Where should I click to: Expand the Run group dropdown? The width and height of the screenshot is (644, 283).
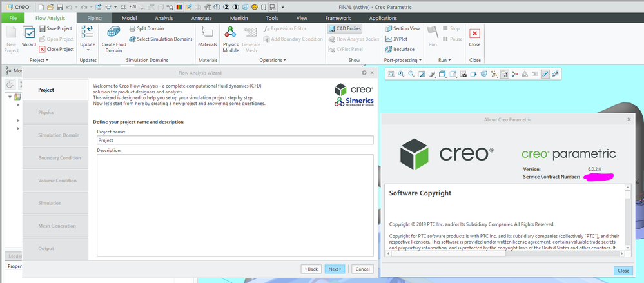pos(444,60)
